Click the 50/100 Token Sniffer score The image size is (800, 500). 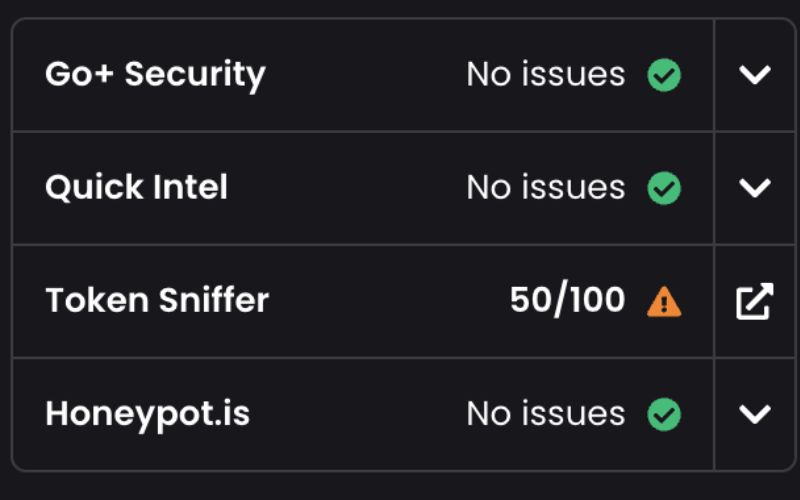coord(567,299)
